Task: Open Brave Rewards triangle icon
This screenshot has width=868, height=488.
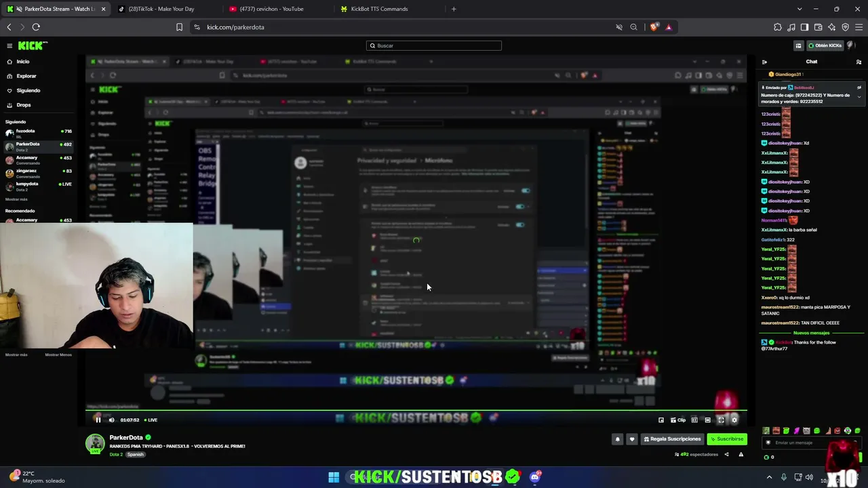Action: click(x=669, y=27)
